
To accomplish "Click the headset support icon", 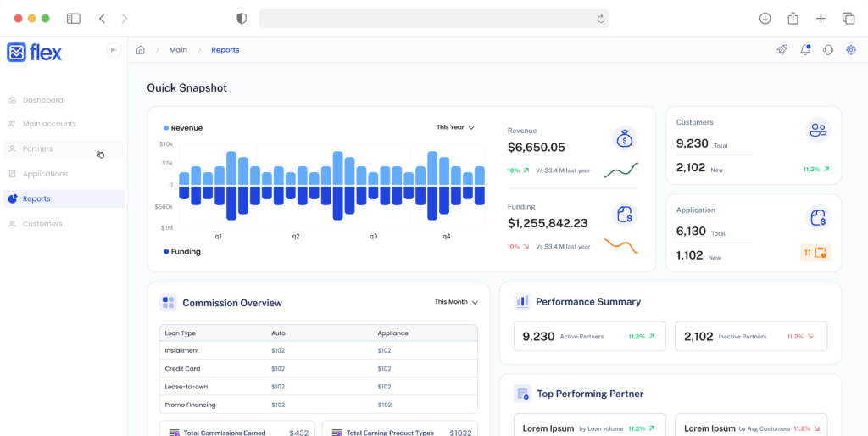I will [x=828, y=50].
